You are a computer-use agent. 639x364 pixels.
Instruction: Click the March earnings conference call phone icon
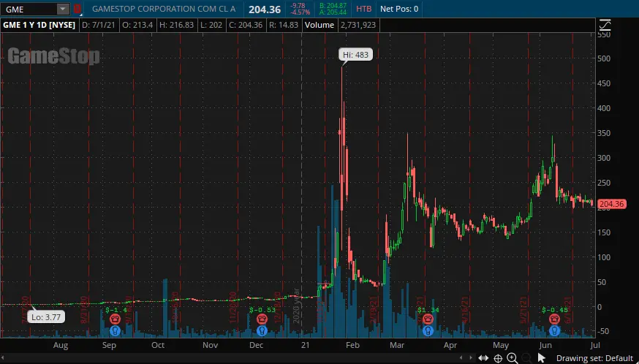428,319
